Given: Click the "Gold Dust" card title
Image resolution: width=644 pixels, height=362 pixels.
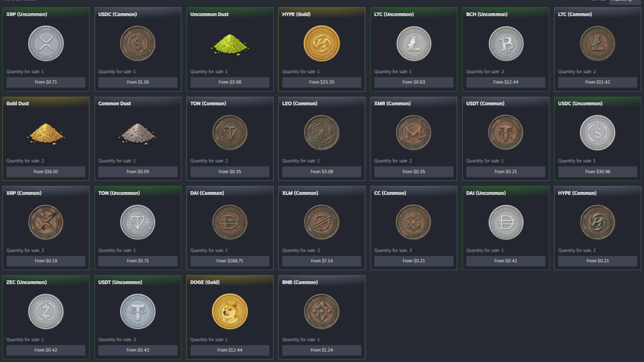Looking at the screenshot, I should coord(17,104).
